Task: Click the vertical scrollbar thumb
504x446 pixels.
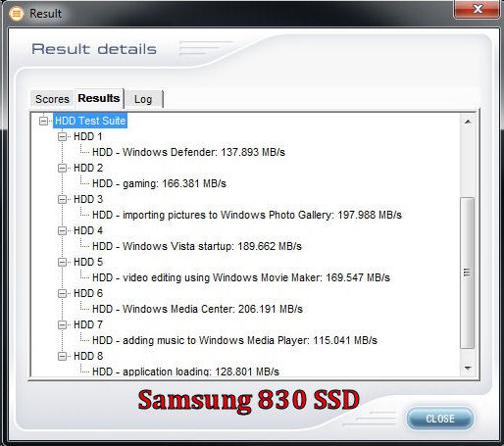Action: point(468,273)
